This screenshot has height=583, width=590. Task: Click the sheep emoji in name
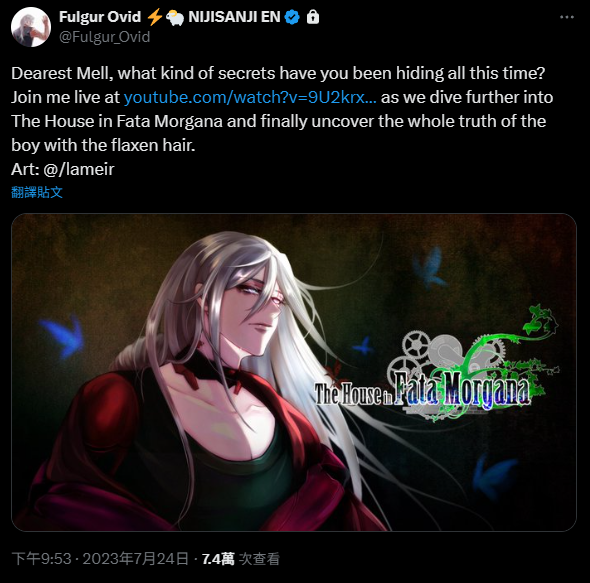tap(175, 17)
